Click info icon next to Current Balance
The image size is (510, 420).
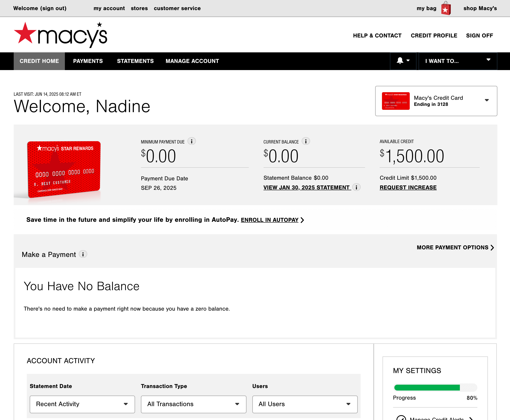pos(306,141)
